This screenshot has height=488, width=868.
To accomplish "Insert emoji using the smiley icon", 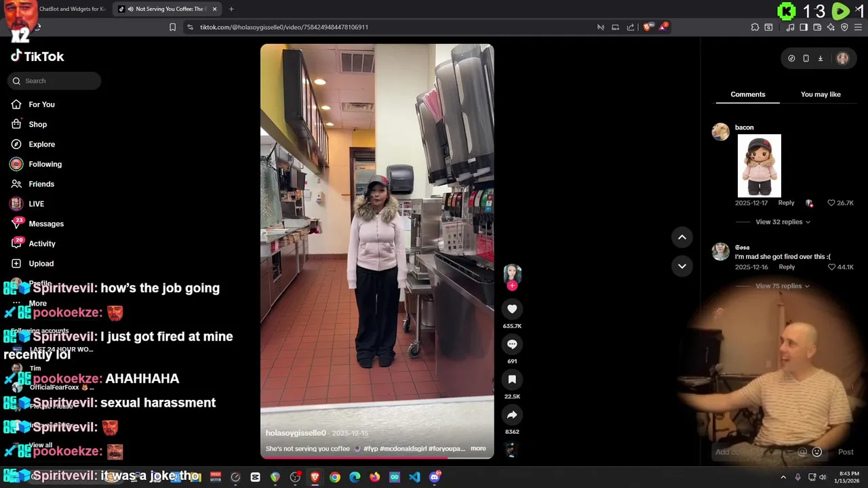I will click(x=816, y=452).
